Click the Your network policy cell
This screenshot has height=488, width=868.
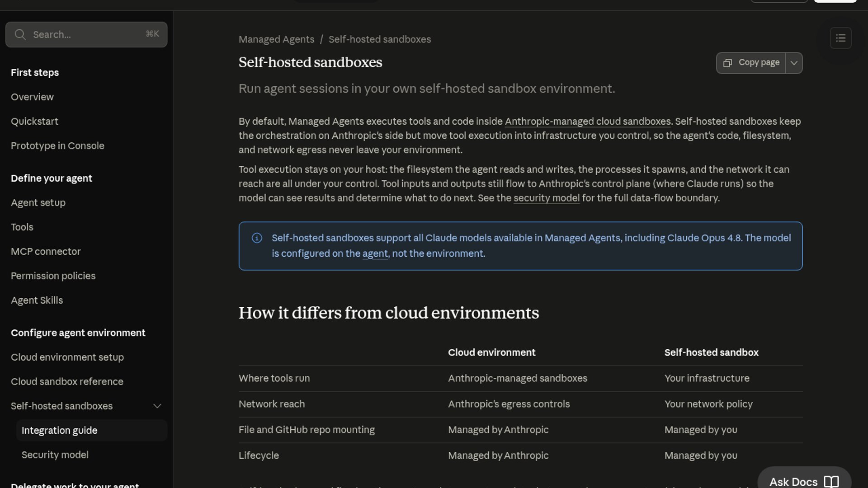708,404
